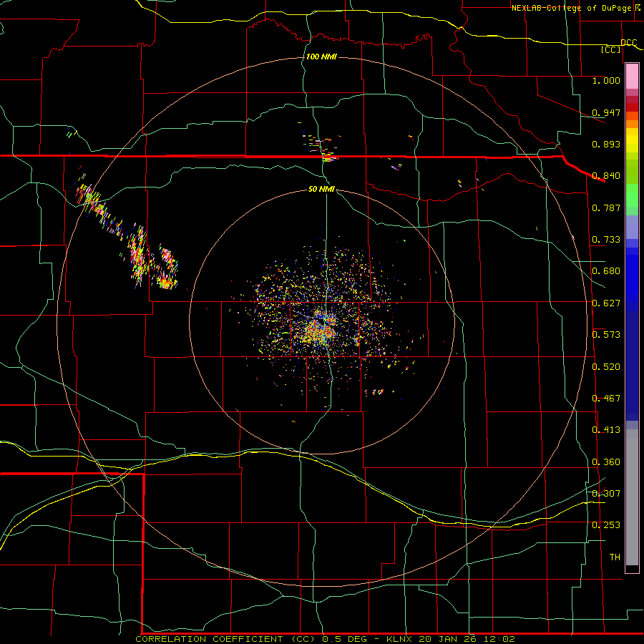Pick the red swatch beside 0.947
This screenshot has width=644, height=644.
tap(632, 107)
